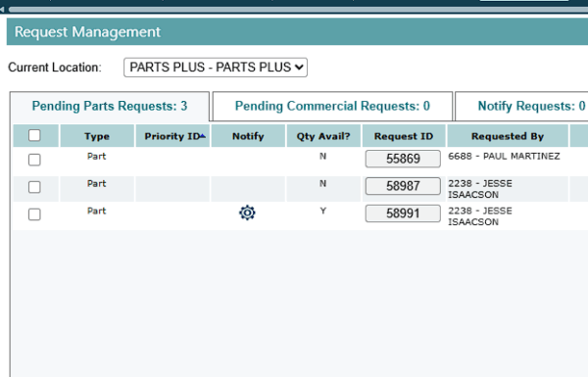588x377 pixels.
Task: Sort by the Type column header
Action: (x=97, y=136)
